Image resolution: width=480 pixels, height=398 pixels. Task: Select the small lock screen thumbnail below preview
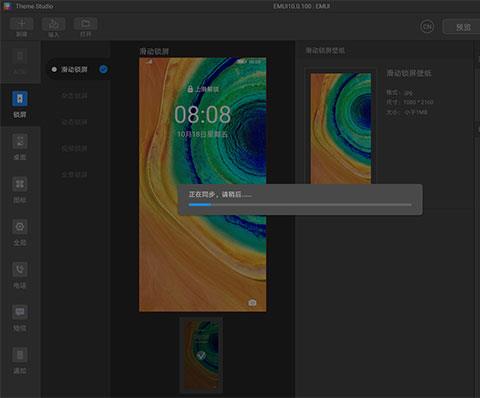(201, 355)
